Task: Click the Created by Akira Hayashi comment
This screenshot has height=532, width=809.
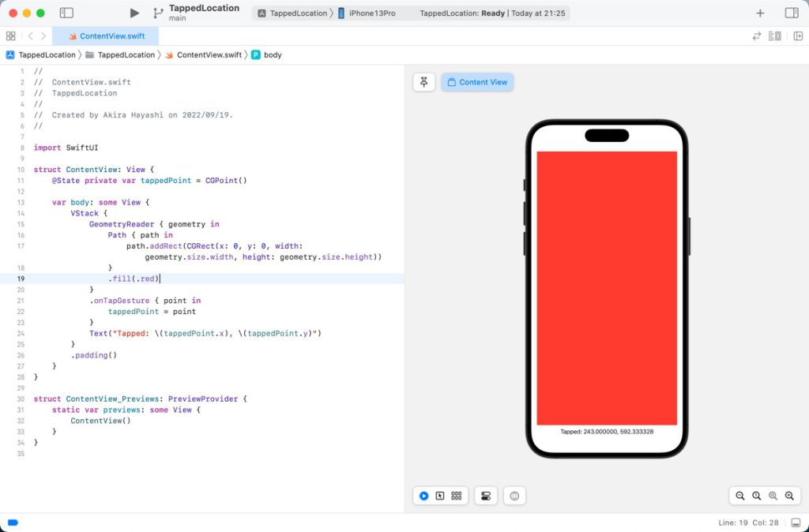Action: (133, 115)
